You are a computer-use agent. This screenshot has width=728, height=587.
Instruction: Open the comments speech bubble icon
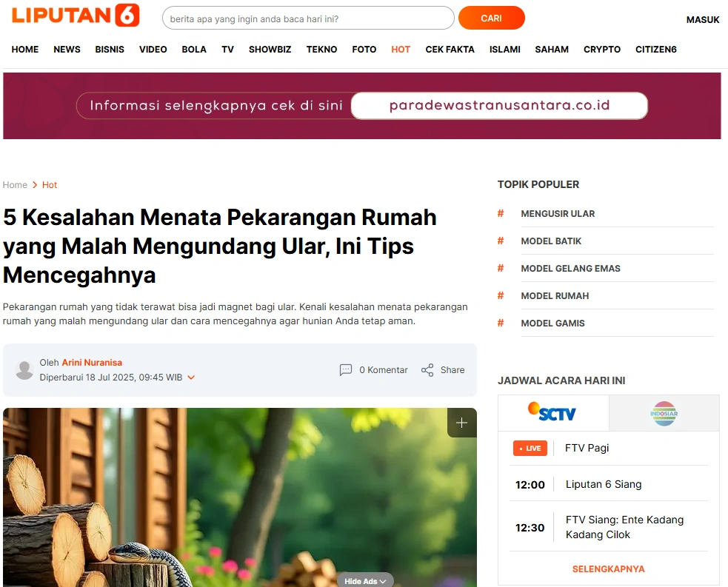point(346,370)
